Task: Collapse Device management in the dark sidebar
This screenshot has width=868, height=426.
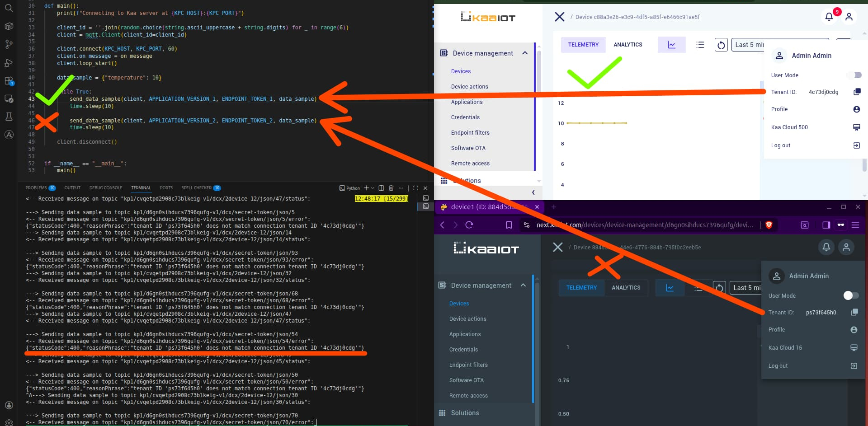Action: [523, 286]
